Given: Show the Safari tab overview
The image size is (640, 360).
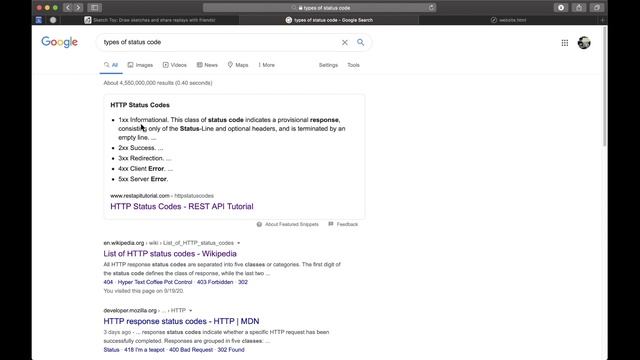Looking at the screenshot, I should (x=597, y=7).
